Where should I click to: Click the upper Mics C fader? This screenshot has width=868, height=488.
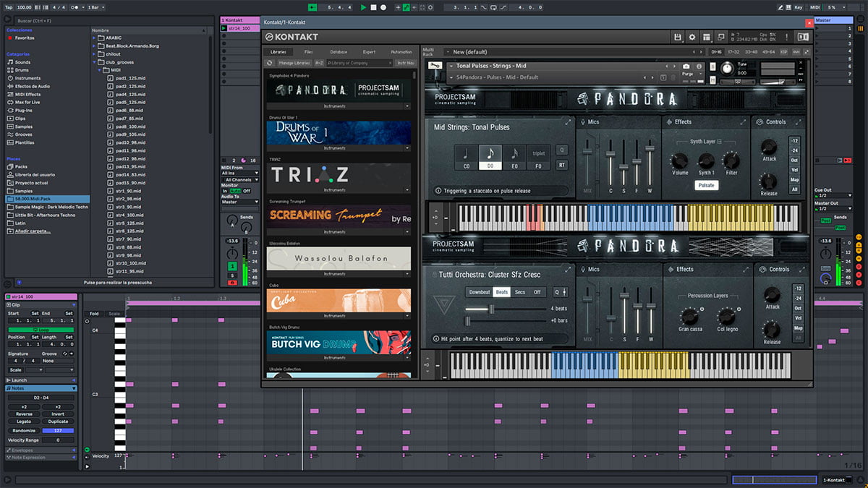(611, 155)
